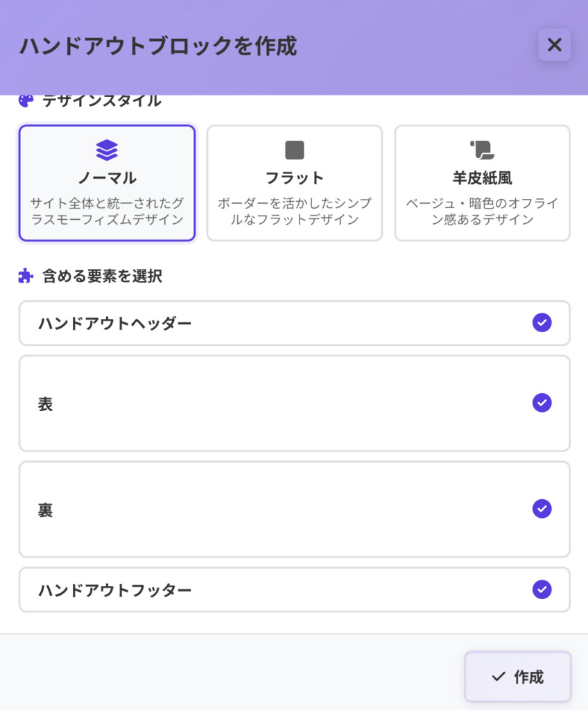
Task: Click the 裏 element label
Action: [x=46, y=510]
